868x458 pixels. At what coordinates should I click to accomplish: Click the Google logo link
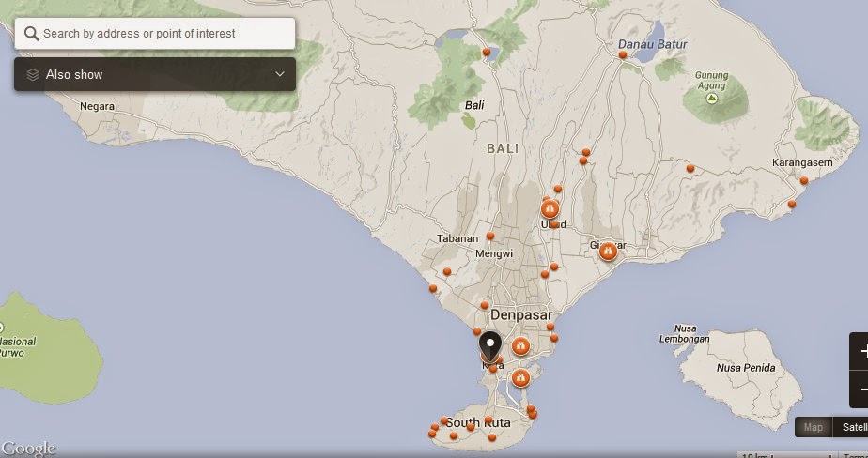point(27,448)
